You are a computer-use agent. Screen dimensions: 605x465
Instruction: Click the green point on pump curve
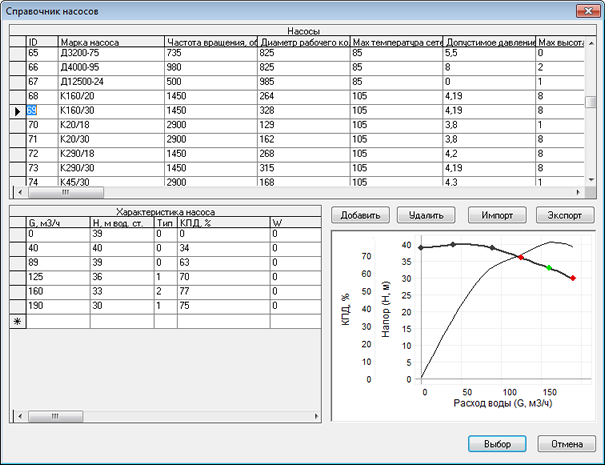coord(549,267)
